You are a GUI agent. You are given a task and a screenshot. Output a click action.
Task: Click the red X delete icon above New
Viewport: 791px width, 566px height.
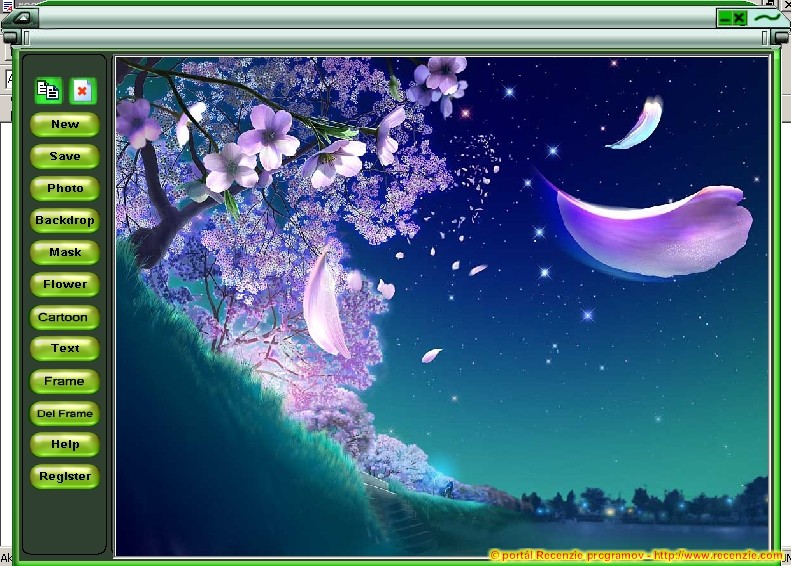(x=82, y=91)
